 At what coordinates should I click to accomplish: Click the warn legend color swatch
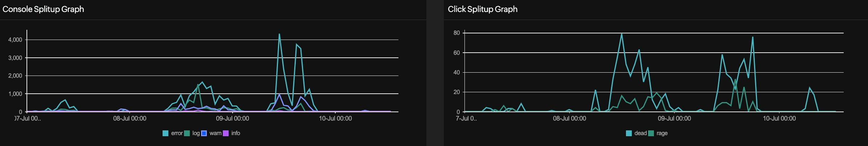(204, 133)
